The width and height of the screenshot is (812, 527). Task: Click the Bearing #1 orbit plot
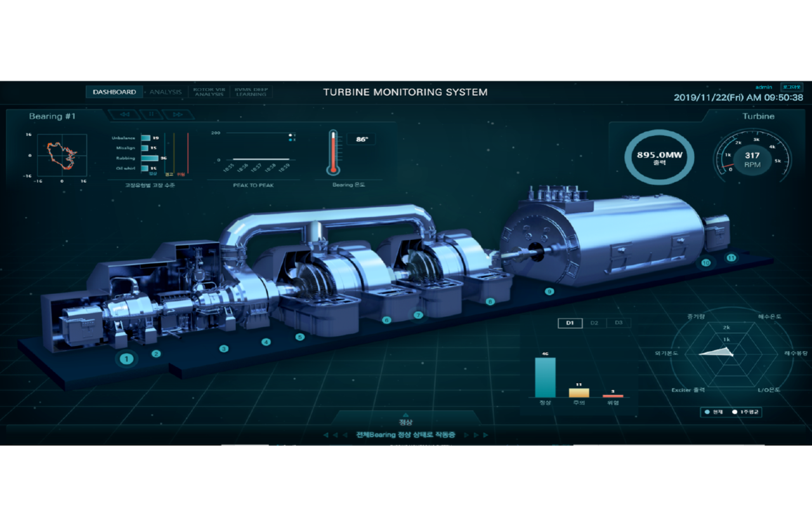[x=62, y=154]
